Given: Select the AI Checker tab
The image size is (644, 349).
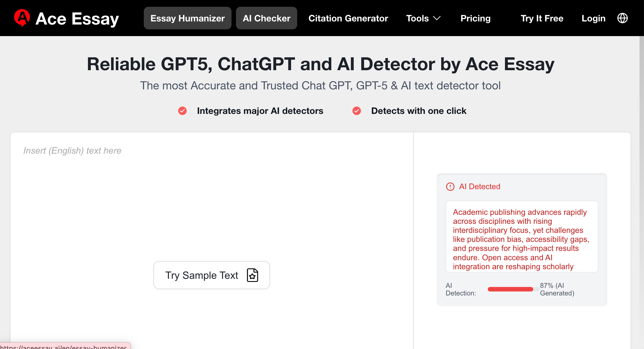Looking at the screenshot, I should [266, 18].
